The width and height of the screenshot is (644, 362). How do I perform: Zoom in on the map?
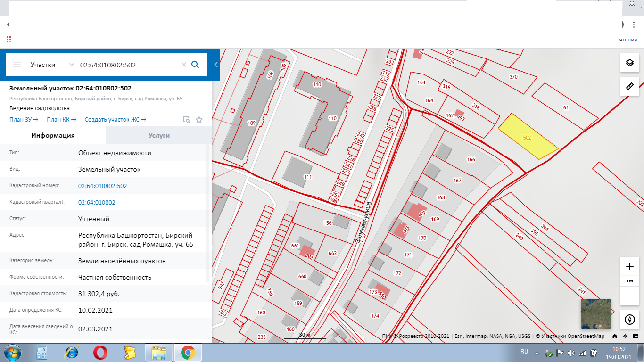coord(629,266)
